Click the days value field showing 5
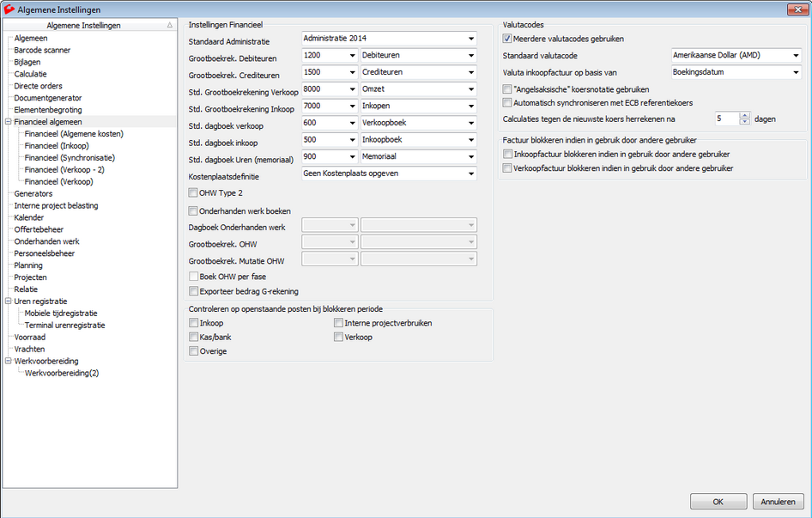Screen dimensions: 812x518 727,119
